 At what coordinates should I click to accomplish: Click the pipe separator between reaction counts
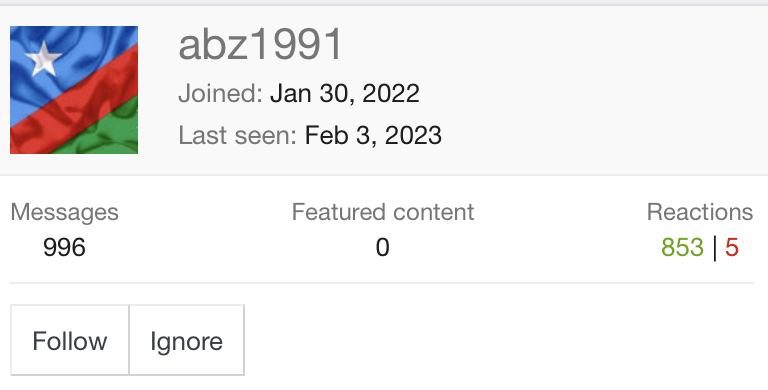click(715, 248)
